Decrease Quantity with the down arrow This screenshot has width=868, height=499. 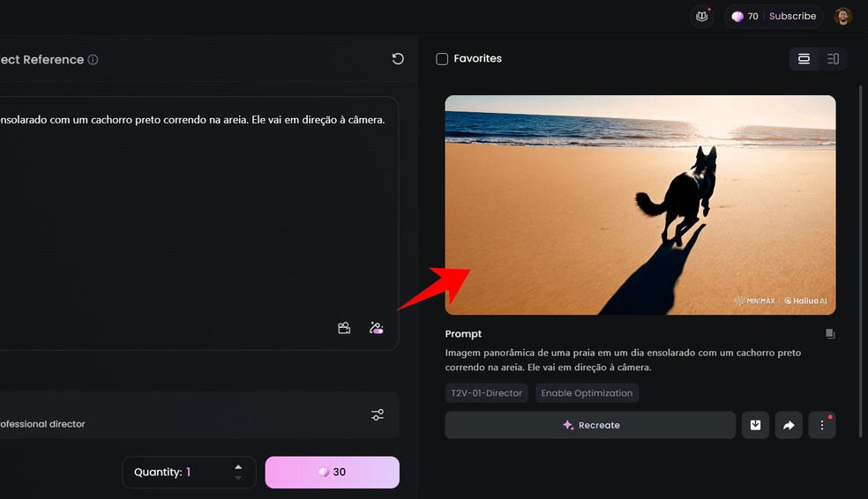[238, 478]
